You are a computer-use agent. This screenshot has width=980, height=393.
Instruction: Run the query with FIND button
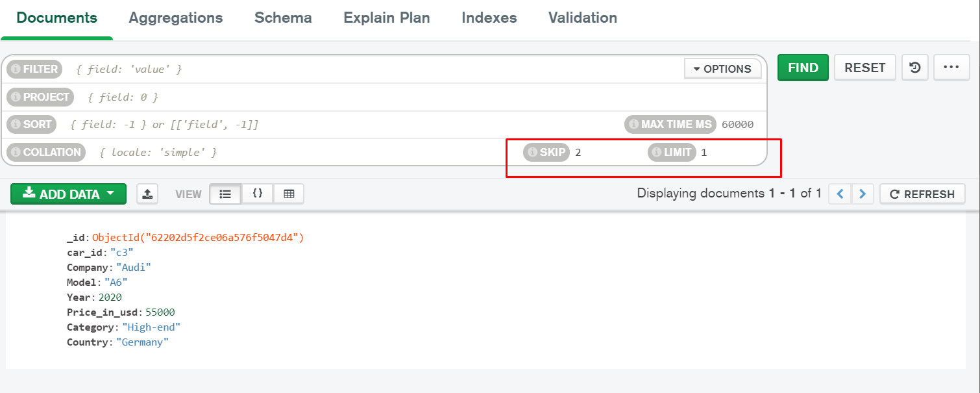tap(803, 68)
